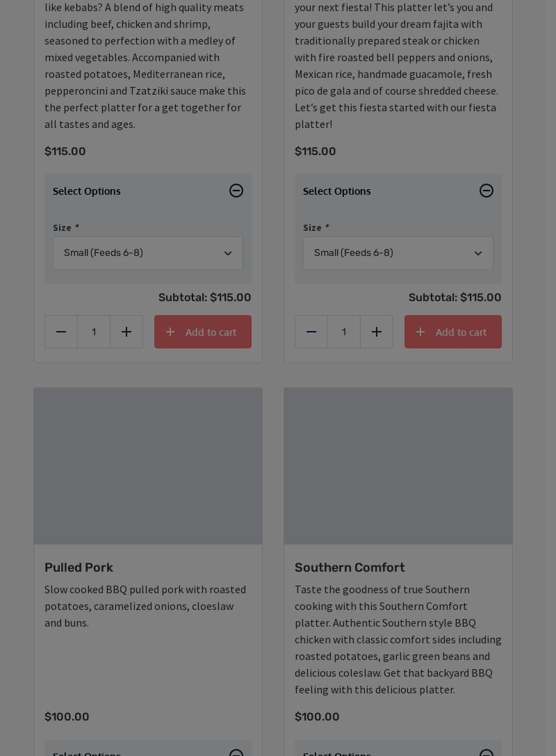556x756 pixels.
Task: Click the Pulled Pork product title
Action: 79,568
